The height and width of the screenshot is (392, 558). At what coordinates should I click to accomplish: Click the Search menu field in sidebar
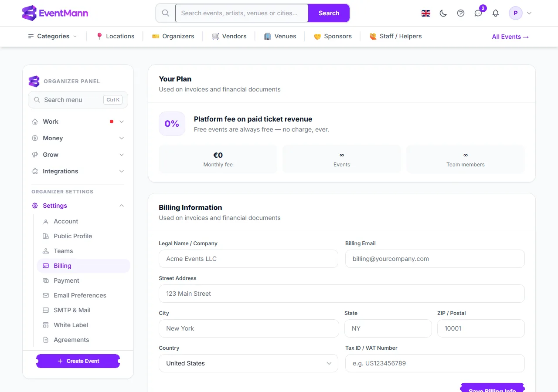coord(78,100)
